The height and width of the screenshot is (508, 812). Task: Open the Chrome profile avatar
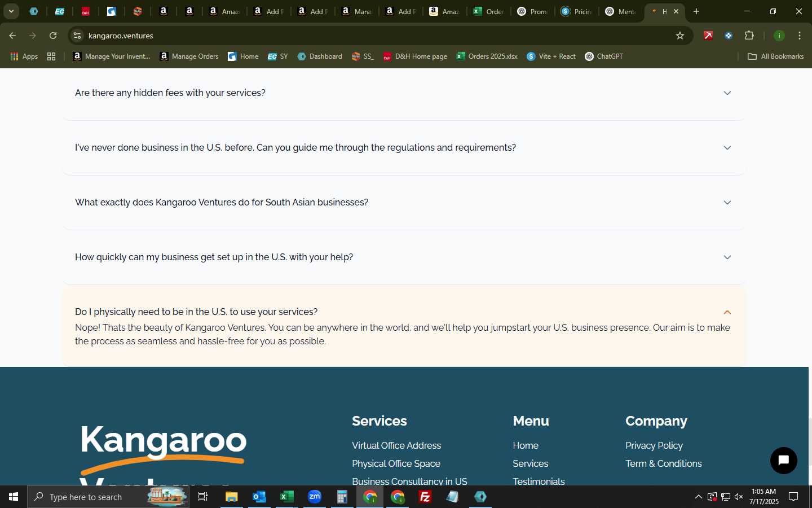779,36
